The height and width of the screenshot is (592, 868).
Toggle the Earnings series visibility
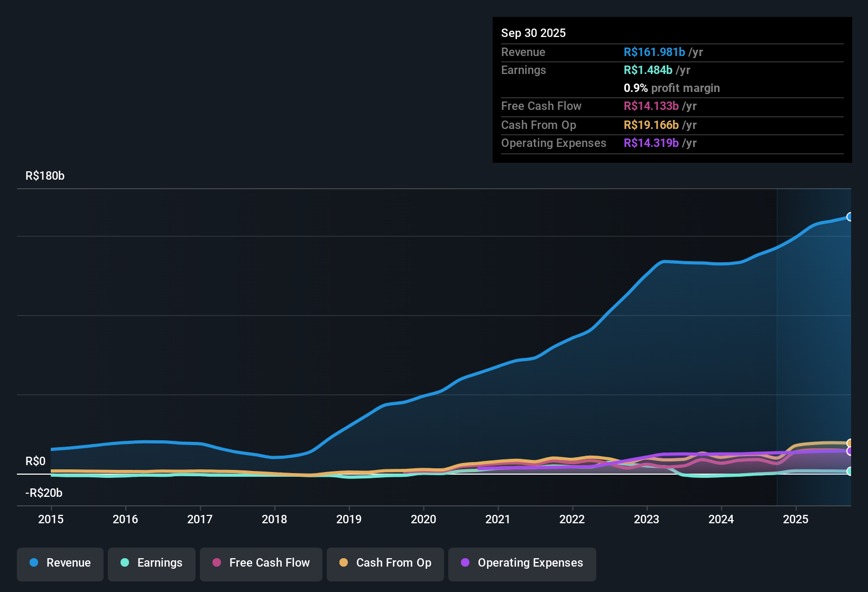tap(152, 563)
